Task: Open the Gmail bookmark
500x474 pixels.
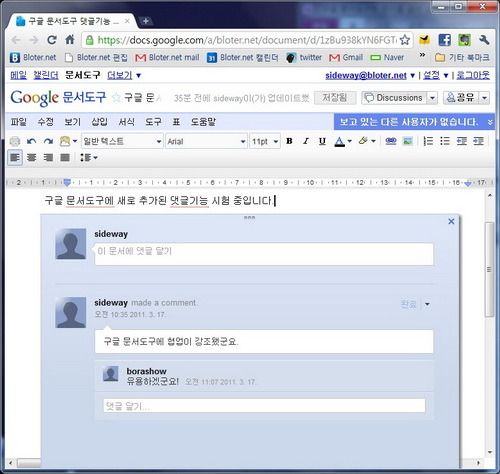Action: click(x=346, y=57)
